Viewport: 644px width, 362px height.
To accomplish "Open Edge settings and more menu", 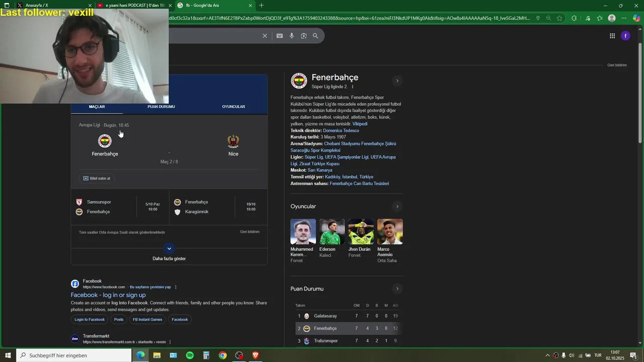I will [x=624, y=18].
